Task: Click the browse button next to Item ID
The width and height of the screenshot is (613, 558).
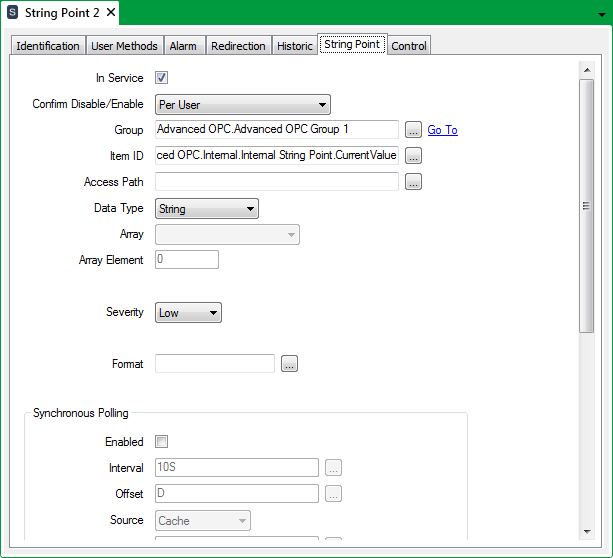Action: pyautogui.click(x=413, y=156)
